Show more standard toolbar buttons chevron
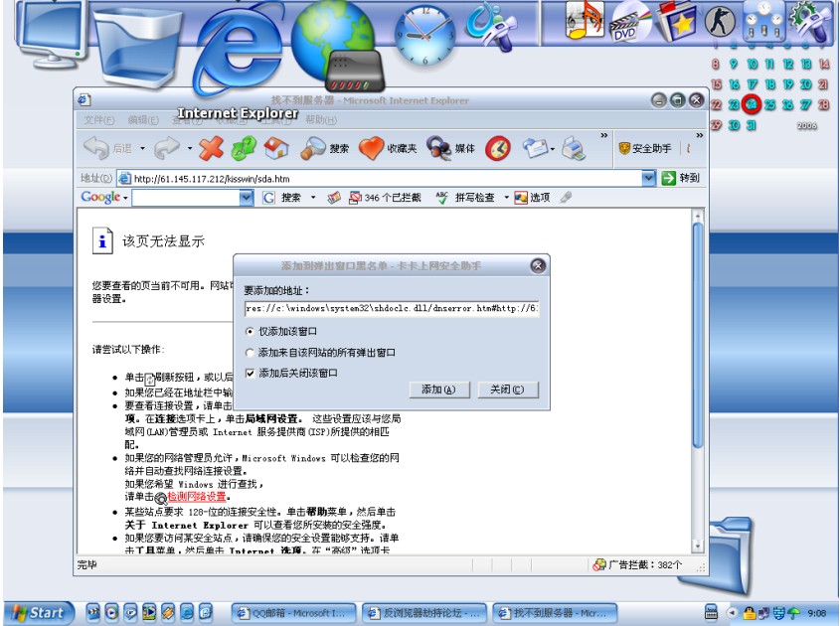 [604, 135]
